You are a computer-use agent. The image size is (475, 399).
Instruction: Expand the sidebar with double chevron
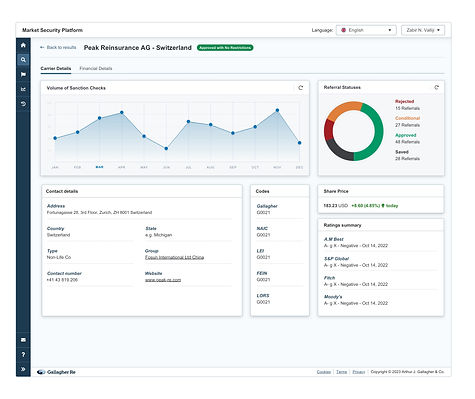coord(23,369)
